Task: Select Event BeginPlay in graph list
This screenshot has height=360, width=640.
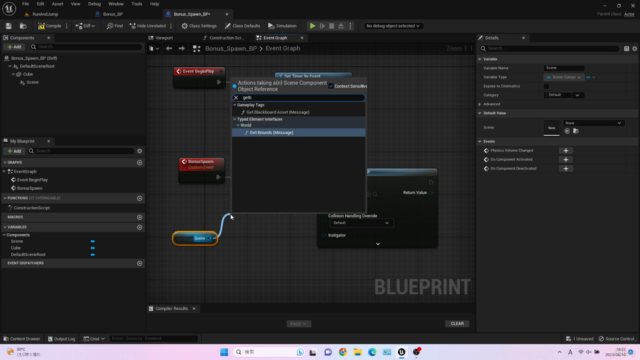Action: pyautogui.click(x=32, y=180)
